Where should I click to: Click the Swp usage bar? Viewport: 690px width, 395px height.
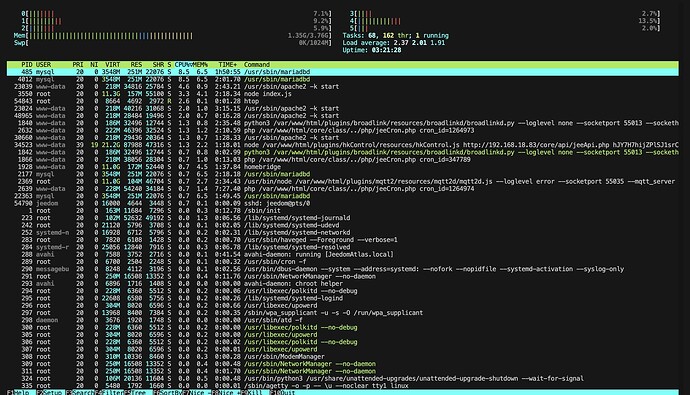[x=173, y=43]
